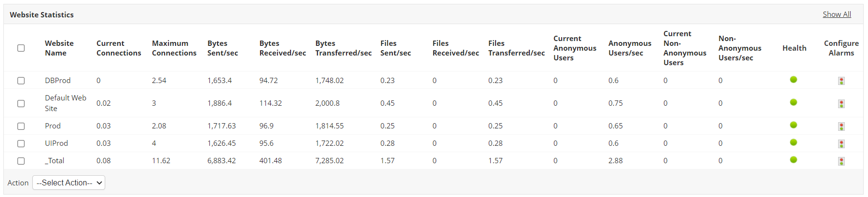Open the Select Action dropdown

[x=69, y=183]
